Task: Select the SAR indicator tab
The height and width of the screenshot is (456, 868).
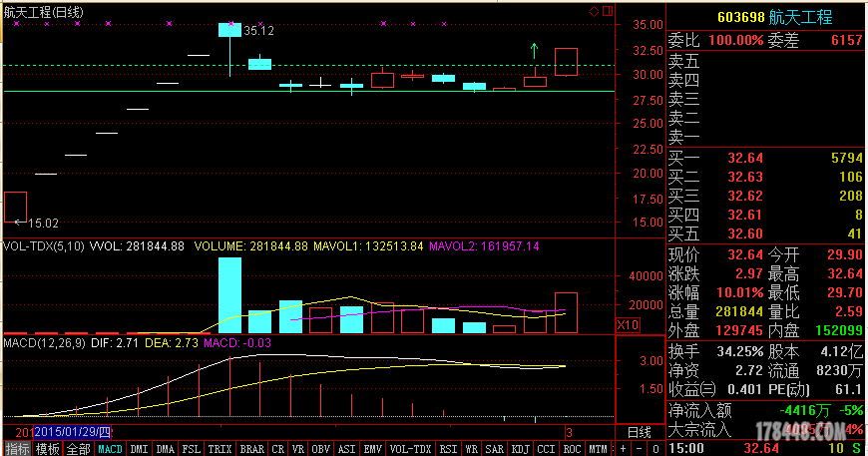Action: [494, 449]
